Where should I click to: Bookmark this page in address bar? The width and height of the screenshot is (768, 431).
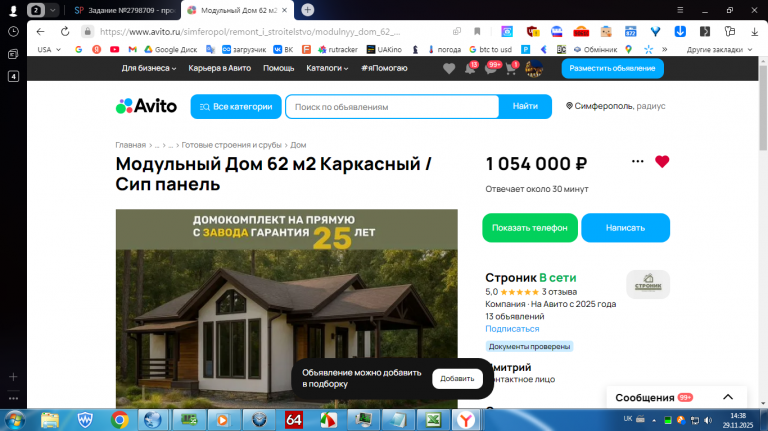[477, 31]
